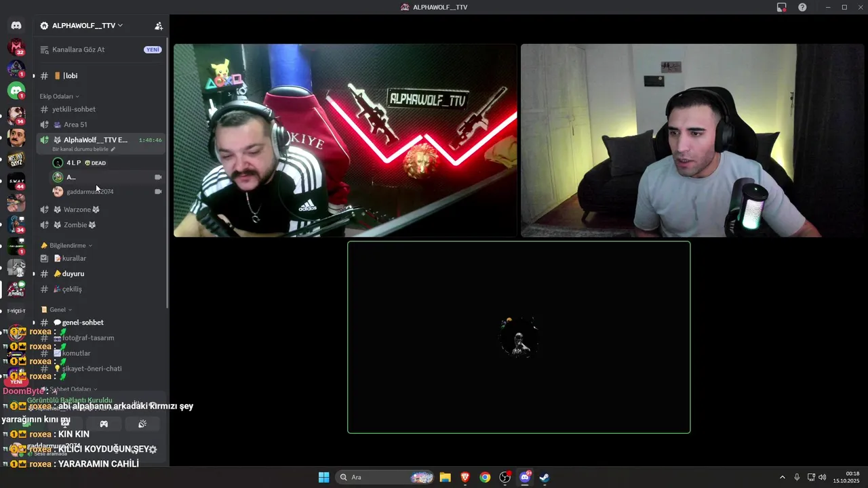Open File Explorer from the taskbar
The width and height of the screenshot is (868, 488).
click(x=445, y=477)
